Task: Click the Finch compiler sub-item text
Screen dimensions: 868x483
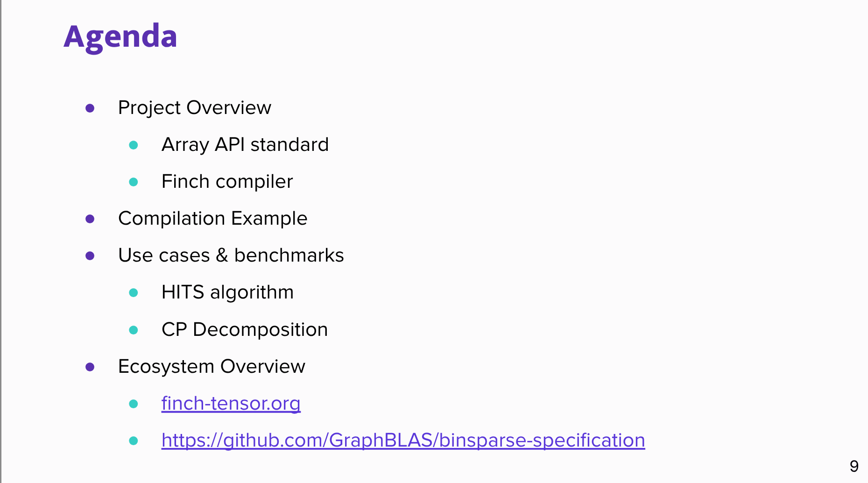Action: tap(227, 182)
